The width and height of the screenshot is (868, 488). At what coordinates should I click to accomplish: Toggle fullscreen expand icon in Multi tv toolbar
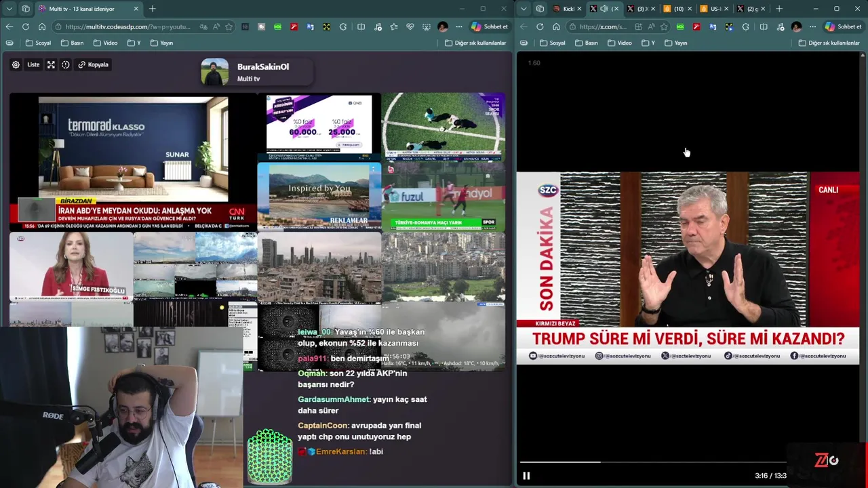(51, 64)
